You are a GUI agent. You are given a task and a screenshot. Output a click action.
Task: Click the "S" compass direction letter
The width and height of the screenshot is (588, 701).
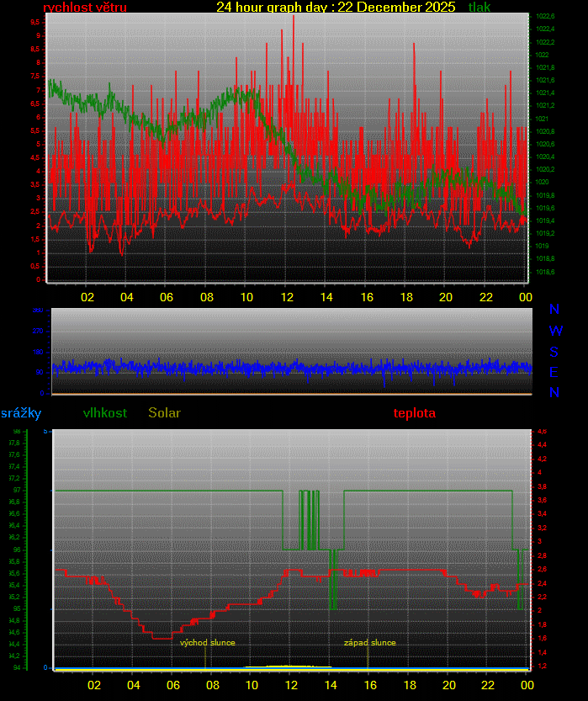554,352
